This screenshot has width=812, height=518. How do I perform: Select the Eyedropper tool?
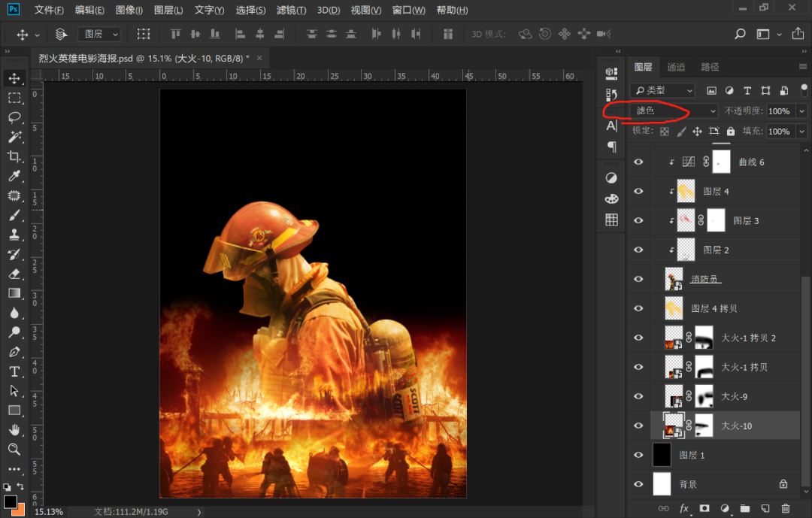pos(14,176)
